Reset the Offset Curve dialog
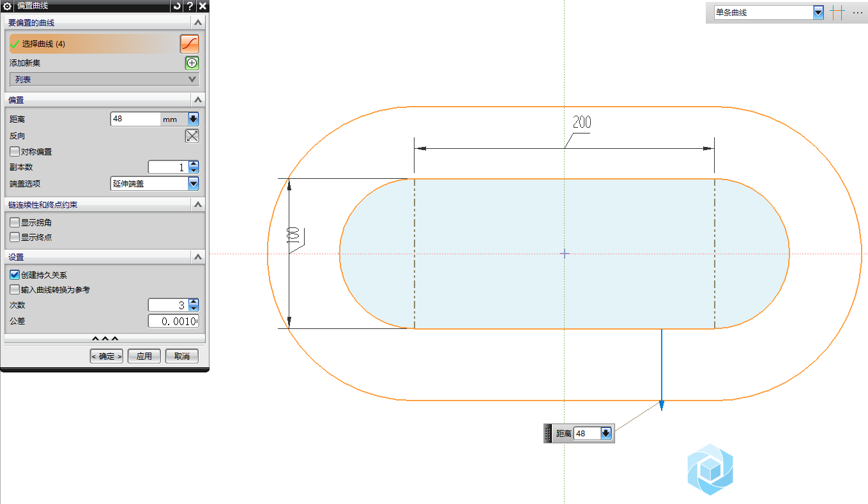 coord(177,6)
